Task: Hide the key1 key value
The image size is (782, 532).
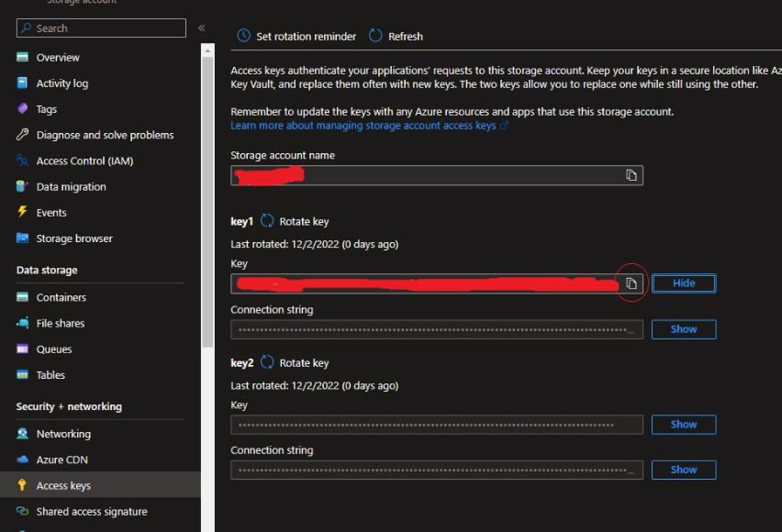Action: pyautogui.click(x=684, y=283)
